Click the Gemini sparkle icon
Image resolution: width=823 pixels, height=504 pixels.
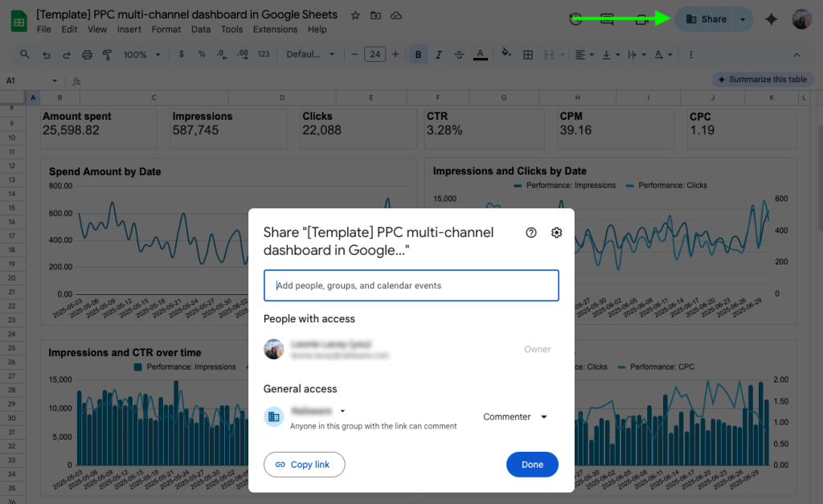coord(771,19)
